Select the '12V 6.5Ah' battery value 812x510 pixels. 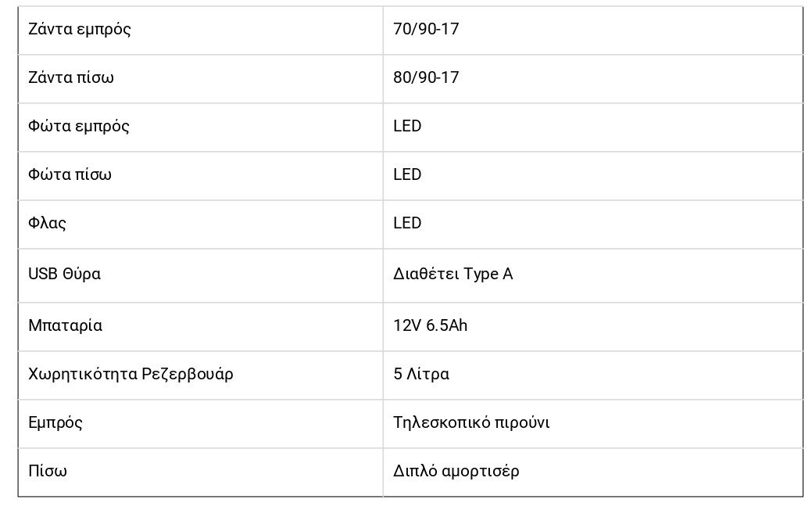430,325
